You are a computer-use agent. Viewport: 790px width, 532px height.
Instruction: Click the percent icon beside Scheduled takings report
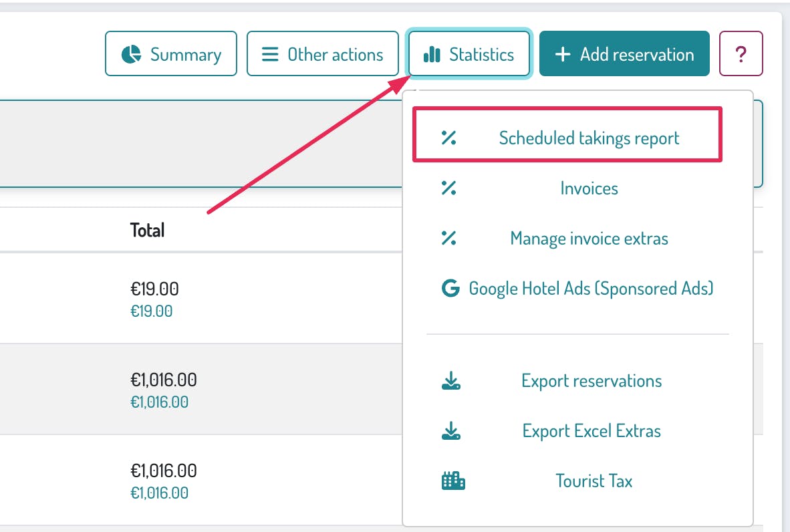click(x=448, y=138)
